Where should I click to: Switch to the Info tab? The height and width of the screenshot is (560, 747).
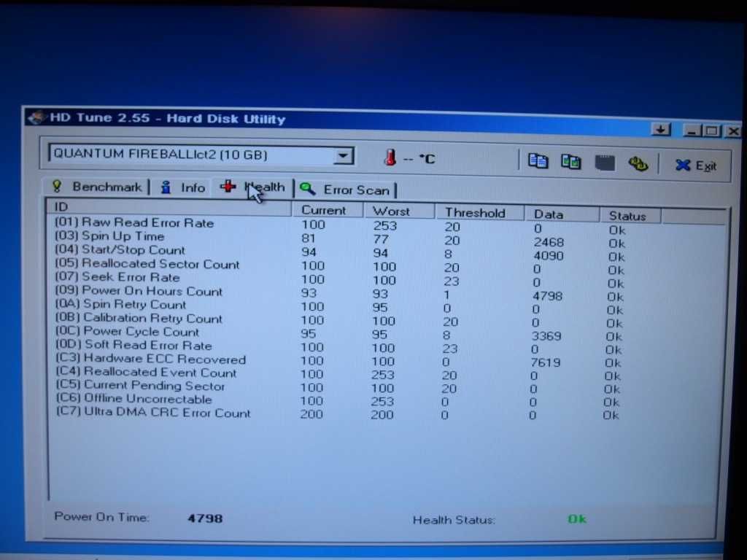tap(182, 187)
